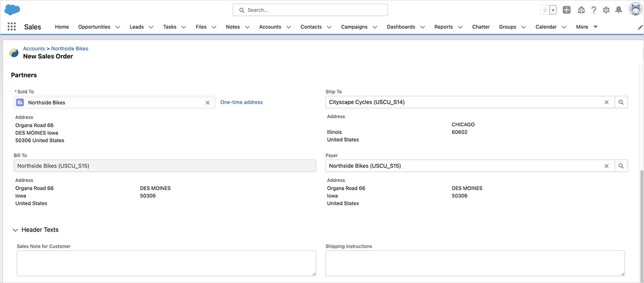644x283 pixels.
Task: Expand the Dashboards tab dropdown chevron
Action: point(423,27)
